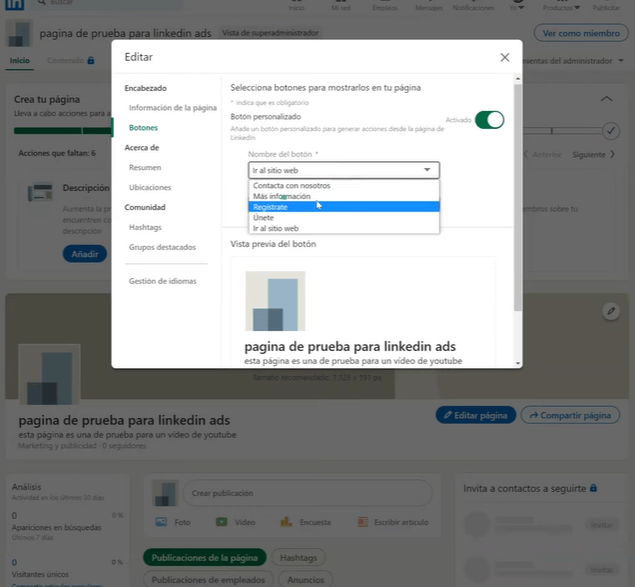Screen dimensions: 635x587
Task: Click the 'Vista de superadministrador' badge
Action: click(270, 33)
